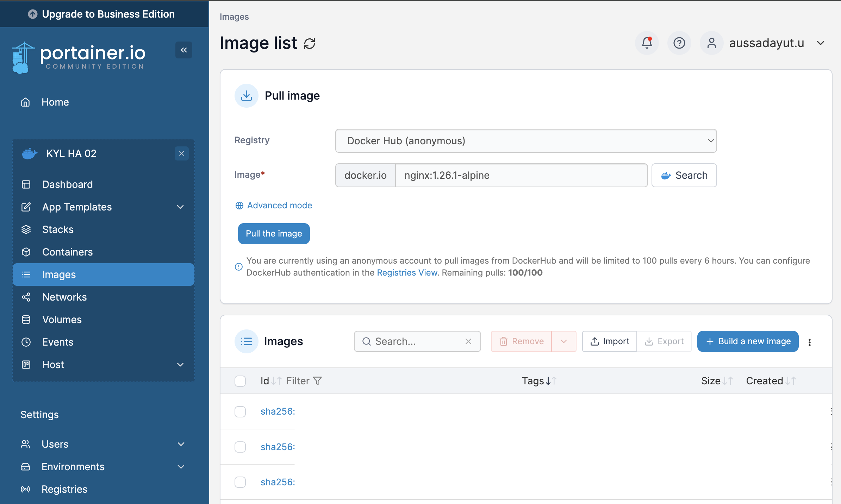This screenshot has width=841, height=504.
Task: Go to Containers in the sidebar
Action: [x=67, y=252]
